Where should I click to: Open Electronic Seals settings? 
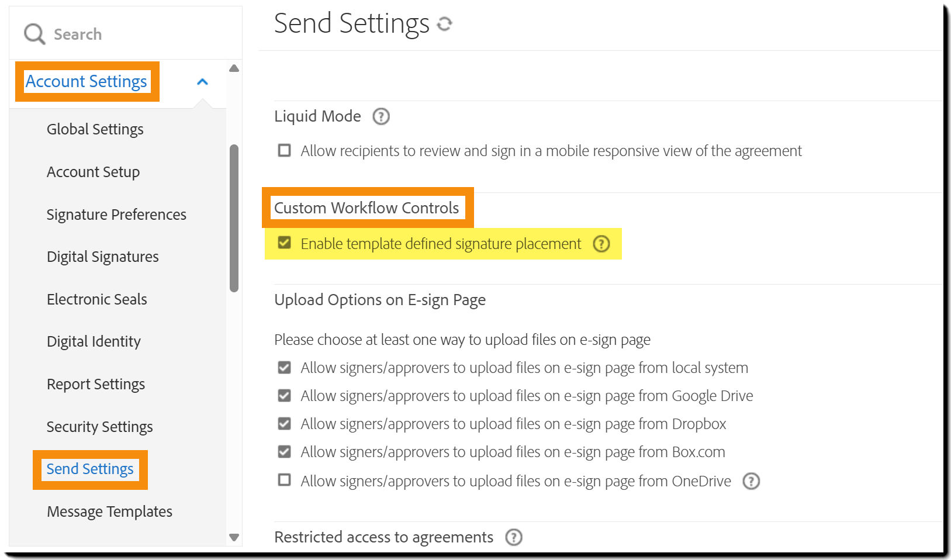point(96,299)
